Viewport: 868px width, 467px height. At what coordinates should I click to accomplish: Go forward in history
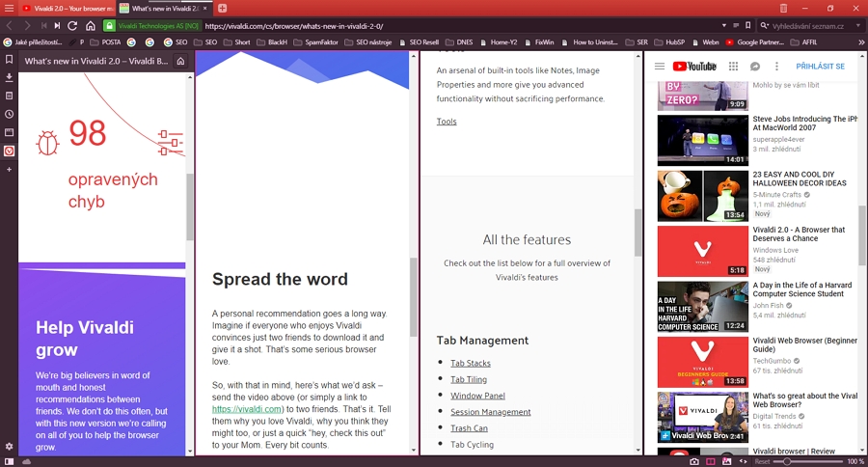point(27,25)
